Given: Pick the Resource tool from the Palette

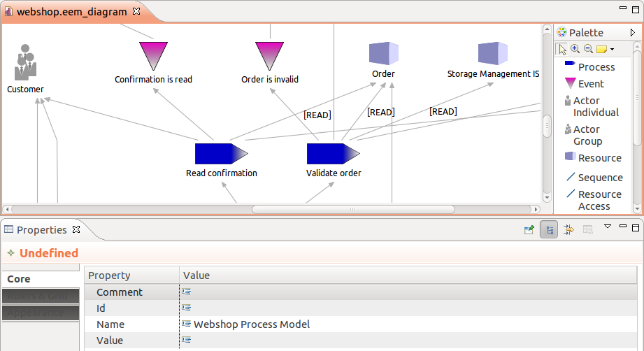Looking at the screenshot, I should click(x=593, y=157).
